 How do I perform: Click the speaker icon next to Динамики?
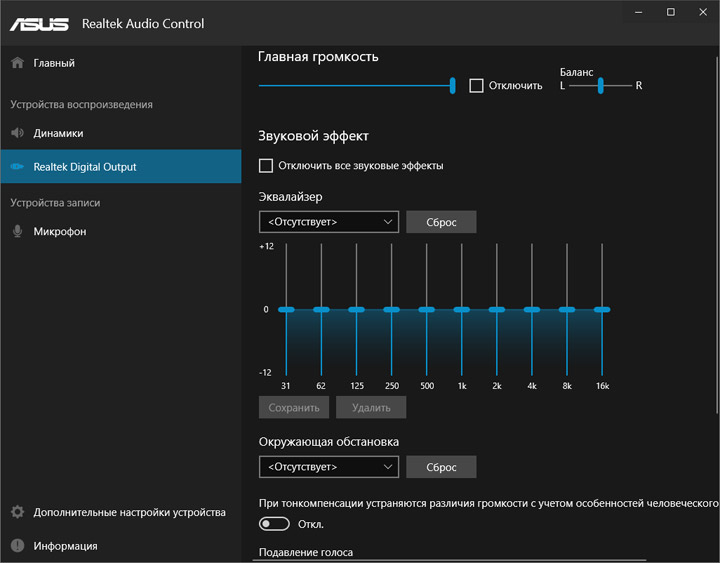click(17, 133)
